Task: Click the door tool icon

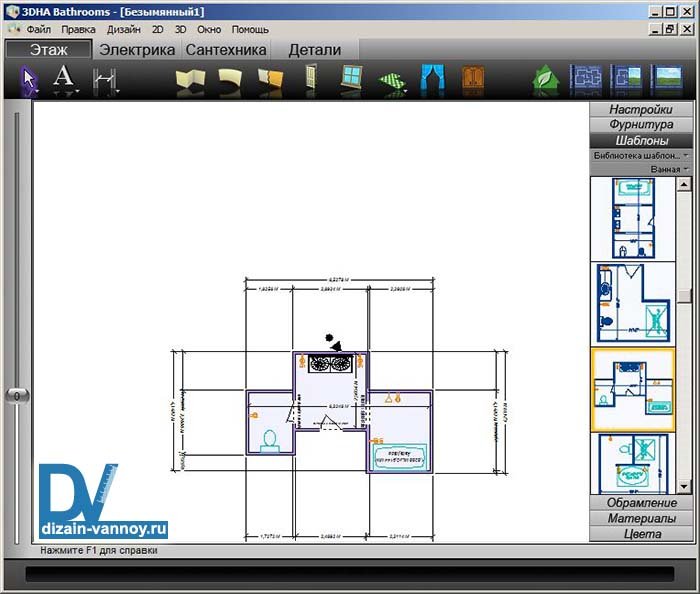Action: (311, 79)
